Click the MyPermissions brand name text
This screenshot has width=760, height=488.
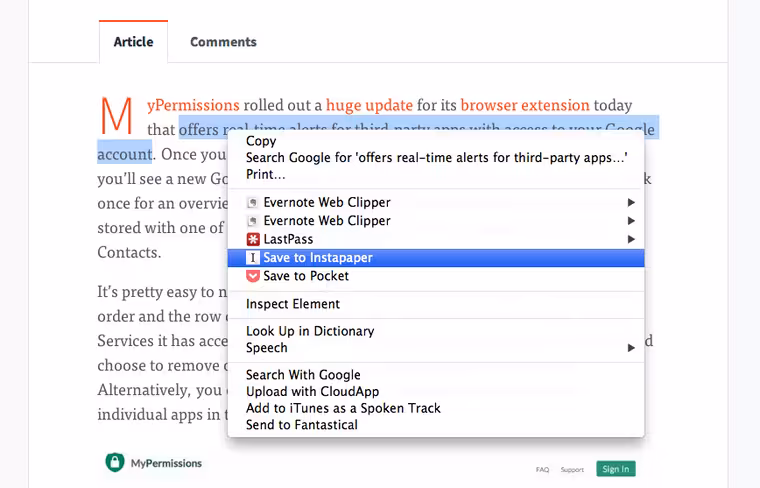166,463
